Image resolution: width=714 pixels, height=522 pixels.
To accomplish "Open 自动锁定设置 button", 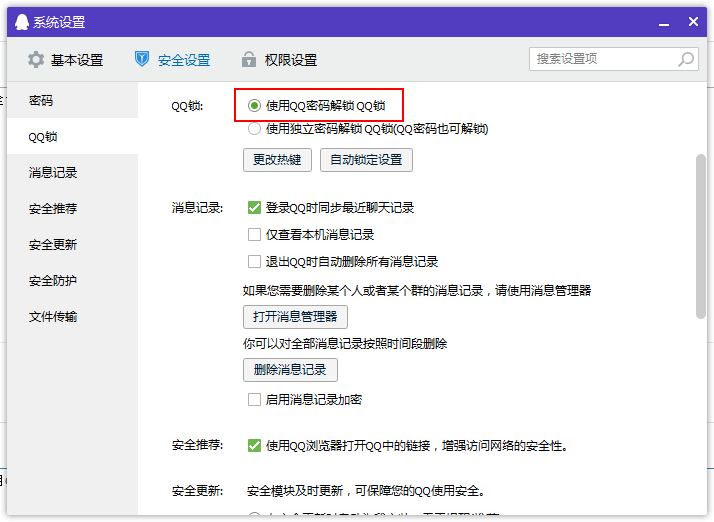I will click(366, 160).
